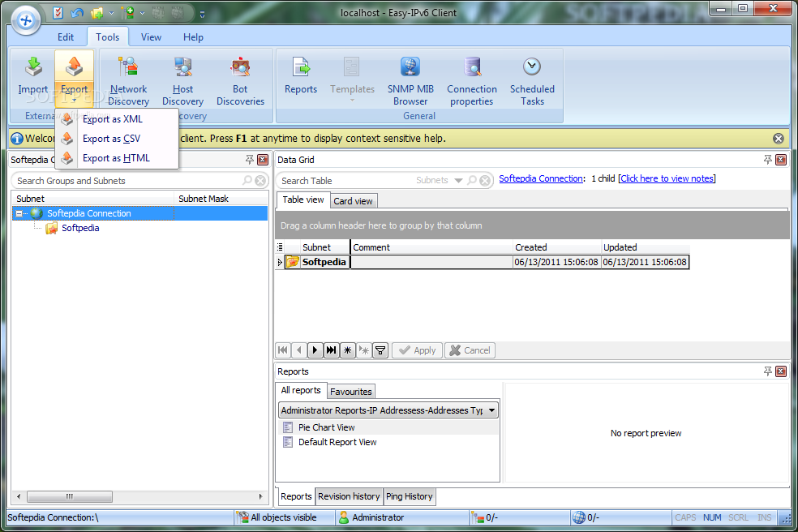Open the Favourites reports tab
This screenshot has width=798, height=532.
(x=350, y=392)
